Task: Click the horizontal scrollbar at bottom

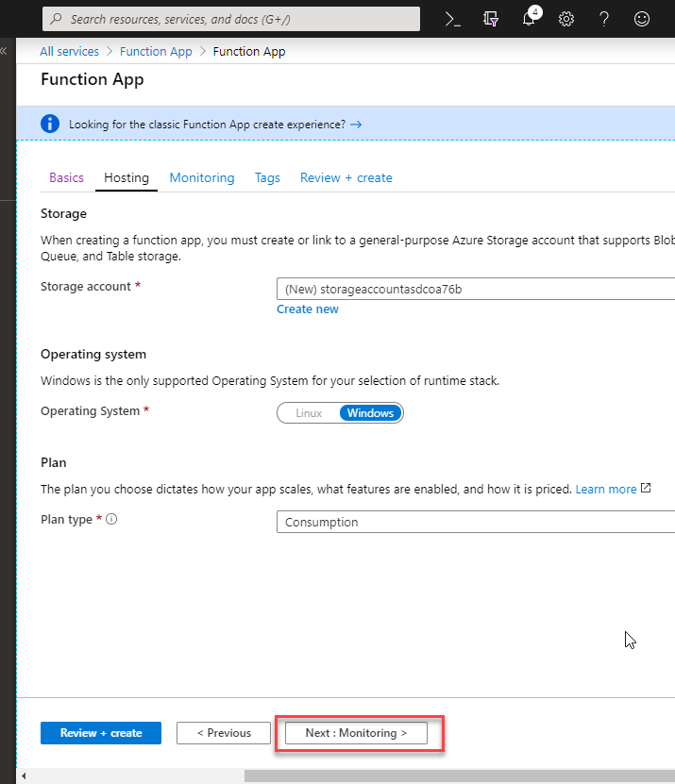Action: 460,776
